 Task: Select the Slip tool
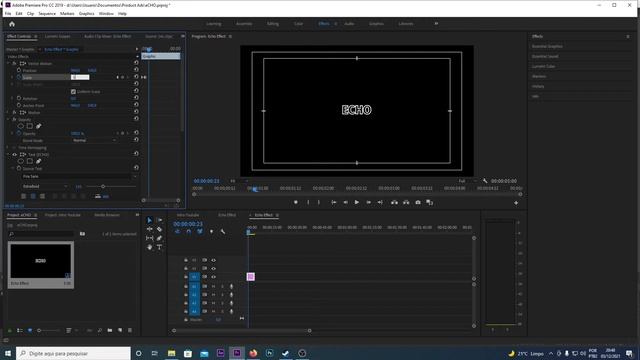click(149, 238)
